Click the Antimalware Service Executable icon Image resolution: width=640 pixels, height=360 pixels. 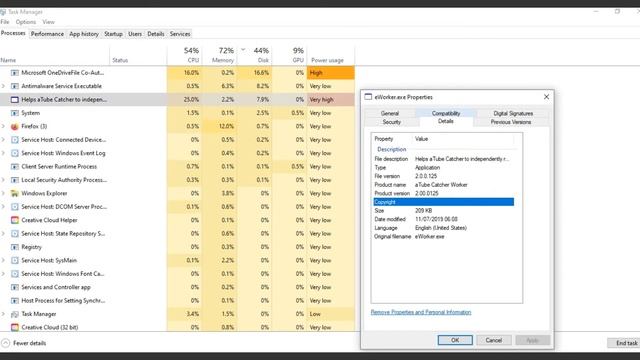[x=15, y=86]
